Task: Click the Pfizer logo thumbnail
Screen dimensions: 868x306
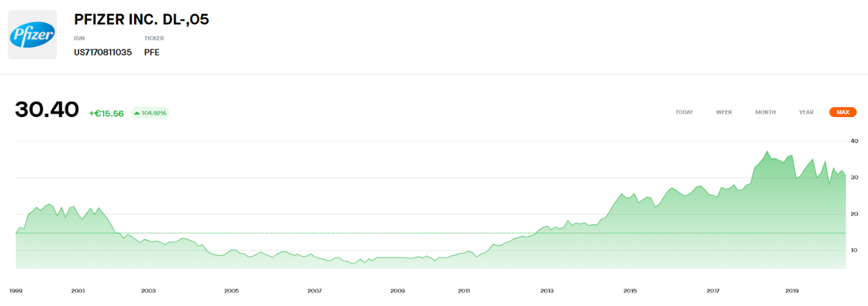Action: pos(32,35)
